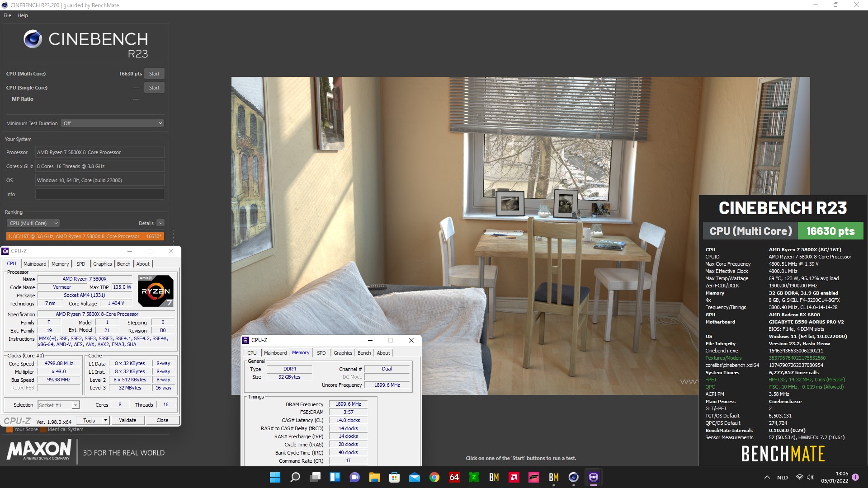The image size is (868, 488).
Task: Click the Cinebench sphere logo in side panel
Action: 33,39
